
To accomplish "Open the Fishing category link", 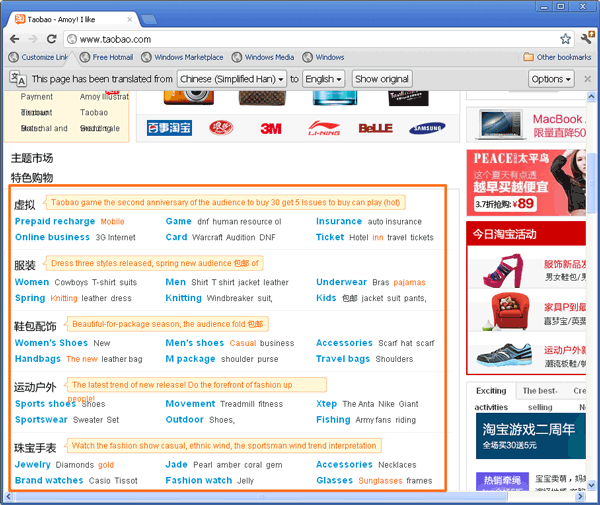I will pyautogui.click(x=333, y=420).
